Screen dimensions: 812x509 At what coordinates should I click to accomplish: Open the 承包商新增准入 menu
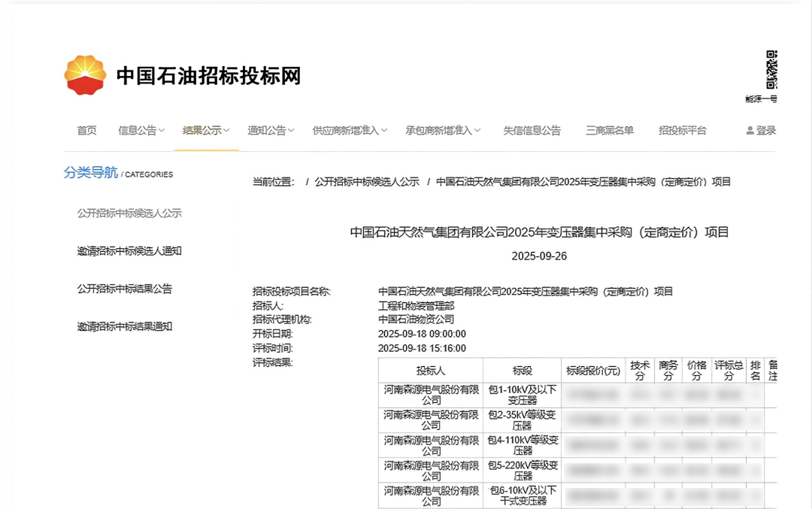[439, 131]
